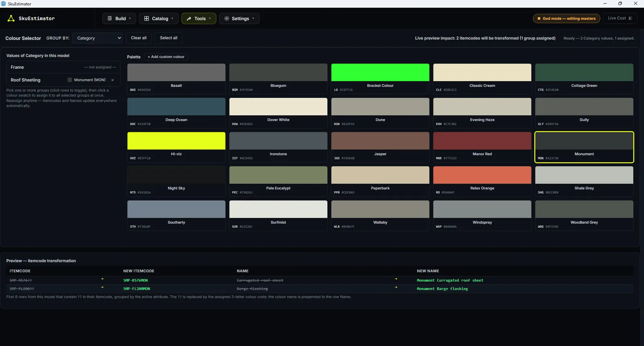The image size is (644, 346).
Task: Remove Monument assignment from Roof Sheeting
Action: (113, 80)
